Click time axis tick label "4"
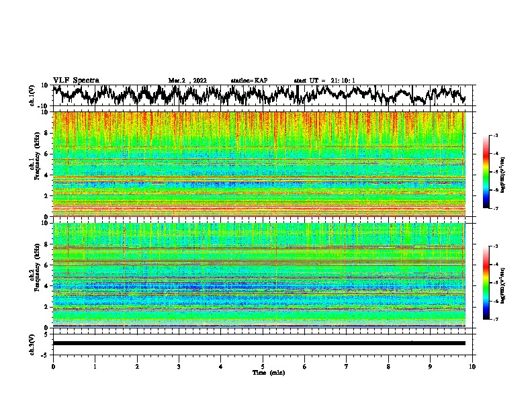 point(221,367)
